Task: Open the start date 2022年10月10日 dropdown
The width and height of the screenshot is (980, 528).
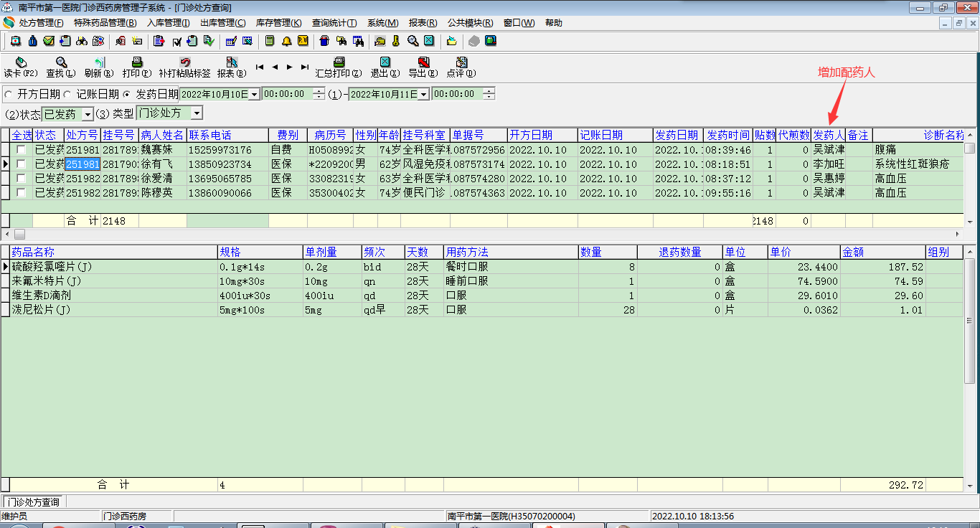Action: pyautogui.click(x=254, y=94)
